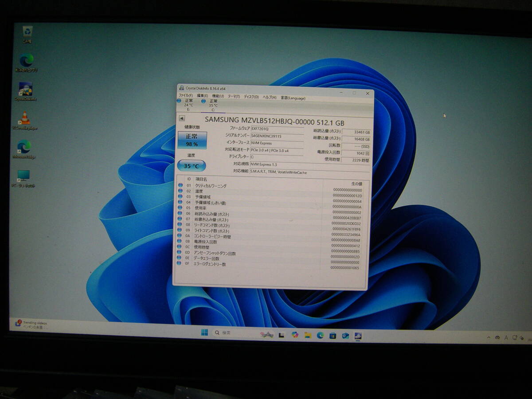Open the 言語(Language) menu
The width and height of the screenshot is (532, 399).
coord(293,98)
